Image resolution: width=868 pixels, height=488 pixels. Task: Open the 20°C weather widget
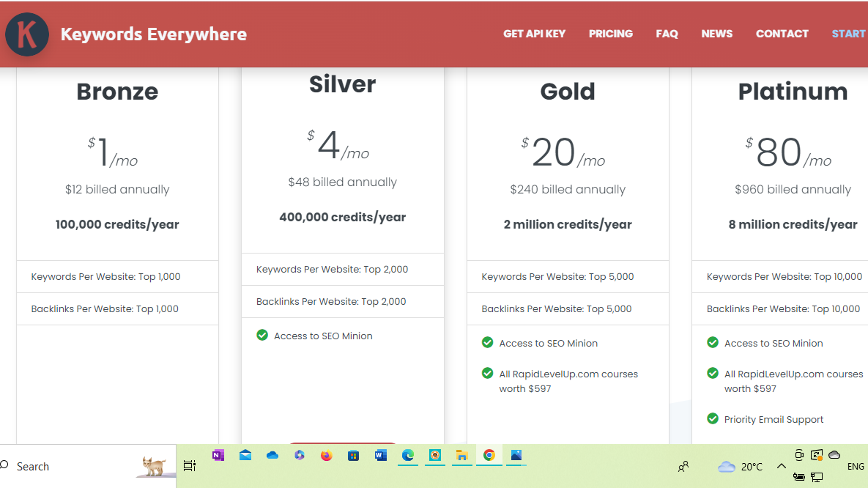pos(740,467)
